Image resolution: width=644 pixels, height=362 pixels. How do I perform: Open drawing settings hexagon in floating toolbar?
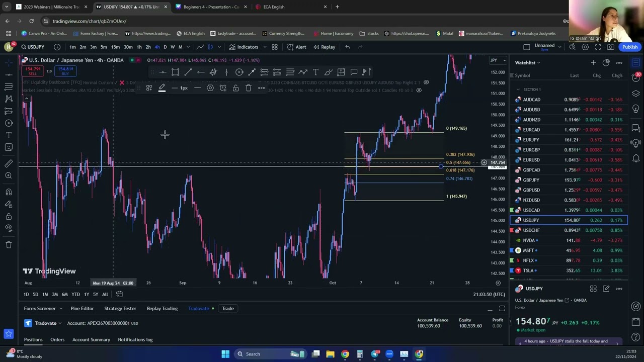(x=210, y=88)
